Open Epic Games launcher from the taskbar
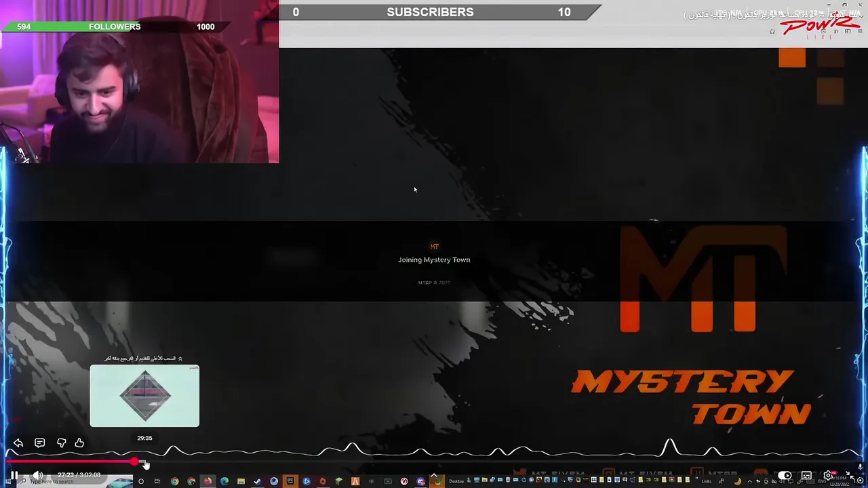This screenshot has height=488, width=868. [x=290, y=481]
